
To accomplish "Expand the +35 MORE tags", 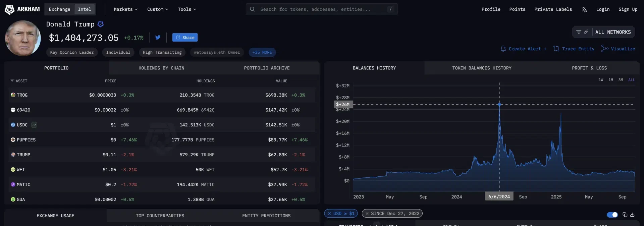I will click(262, 52).
